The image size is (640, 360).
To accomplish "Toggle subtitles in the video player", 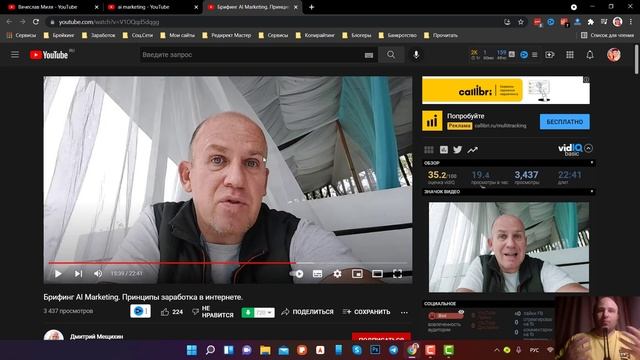I will point(317,273).
